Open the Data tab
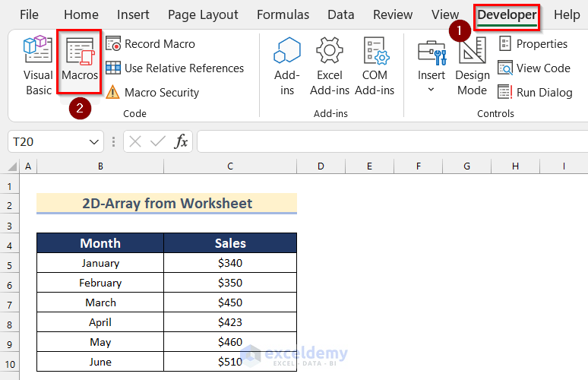 (340, 14)
